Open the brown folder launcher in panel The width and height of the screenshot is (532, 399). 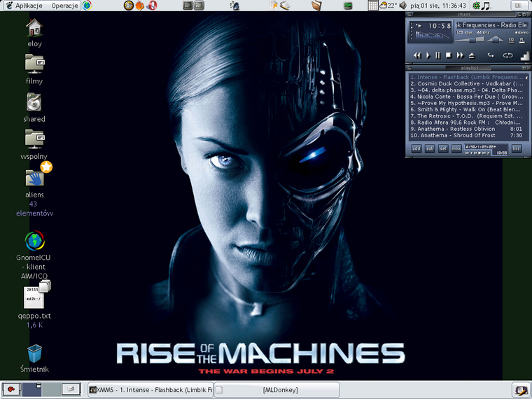(x=316, y=6)
